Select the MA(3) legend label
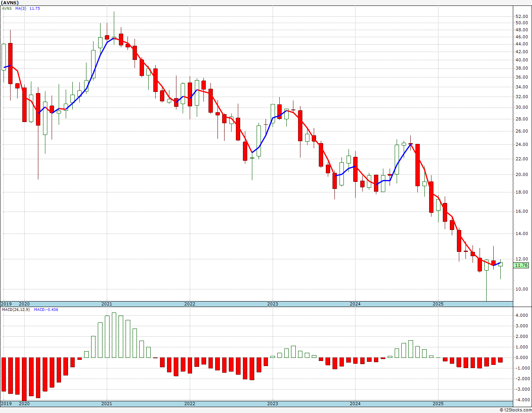The height and width of the screenshot is (413, 532). [x=21, y=9]
